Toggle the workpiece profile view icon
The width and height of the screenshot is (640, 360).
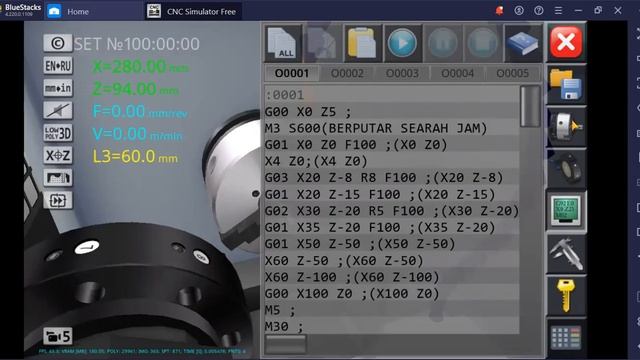click(x=58, y=178)
